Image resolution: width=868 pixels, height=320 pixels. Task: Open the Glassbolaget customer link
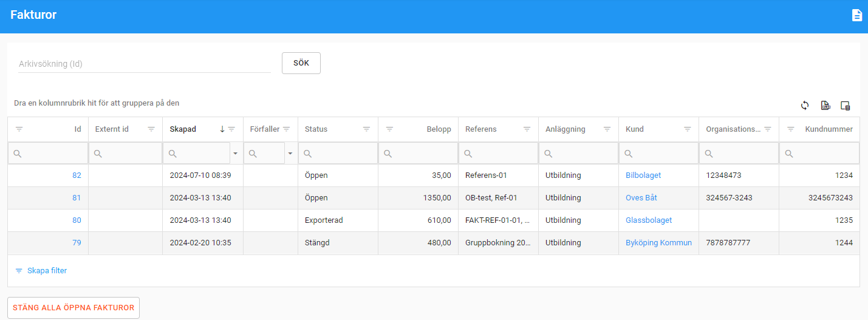click(649, 220)
